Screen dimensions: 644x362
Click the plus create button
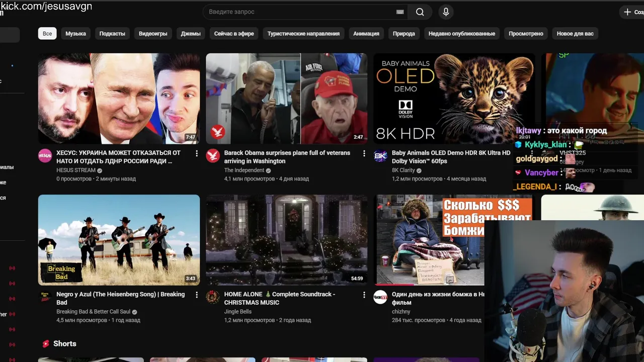coord(632,12)
